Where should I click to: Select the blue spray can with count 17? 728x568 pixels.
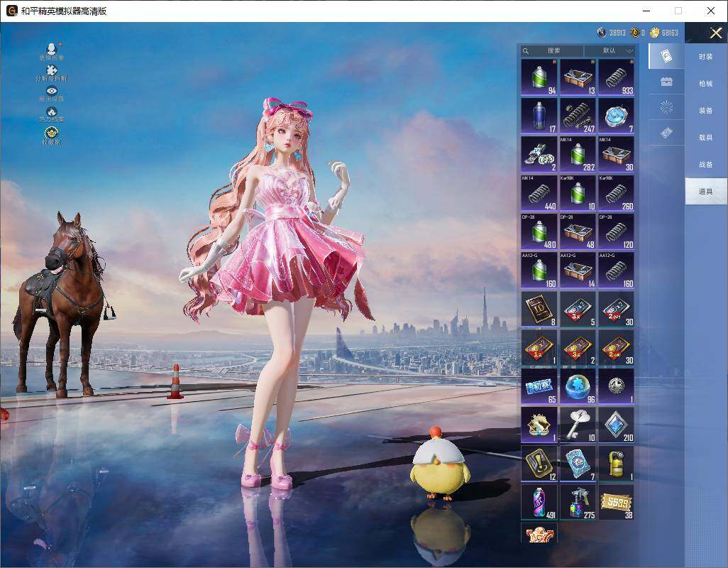pos(539,116)
